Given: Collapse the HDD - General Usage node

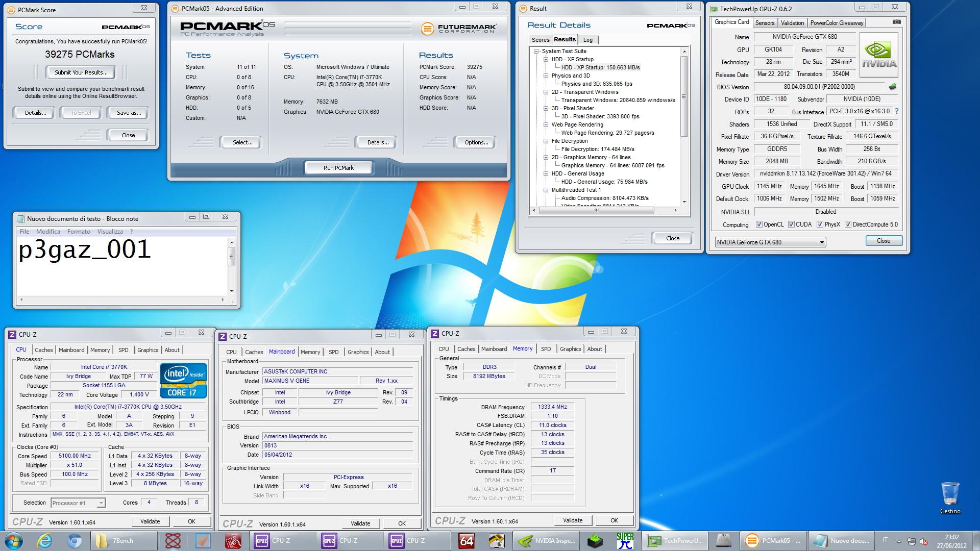Looking at the screenshot, I should pos(546,173).
